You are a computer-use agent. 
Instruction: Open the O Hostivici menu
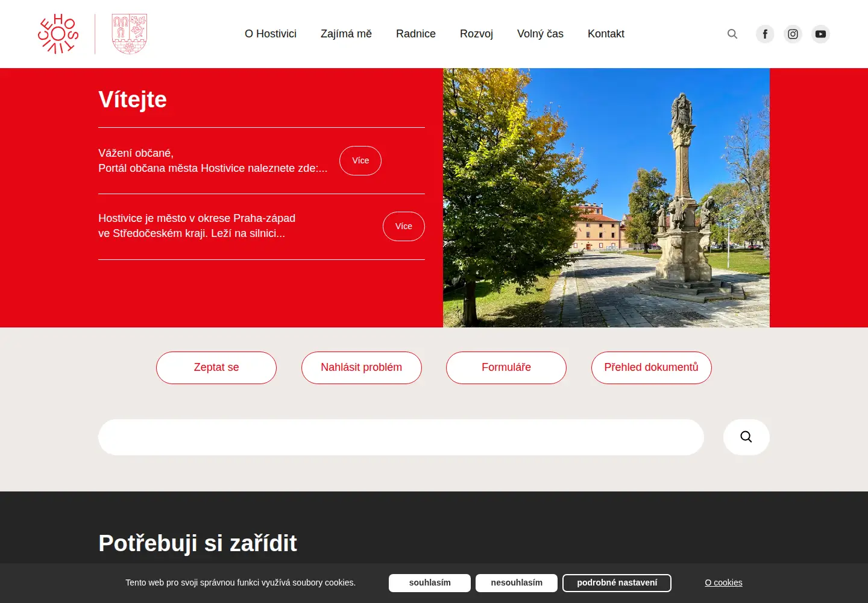[271, 34]
